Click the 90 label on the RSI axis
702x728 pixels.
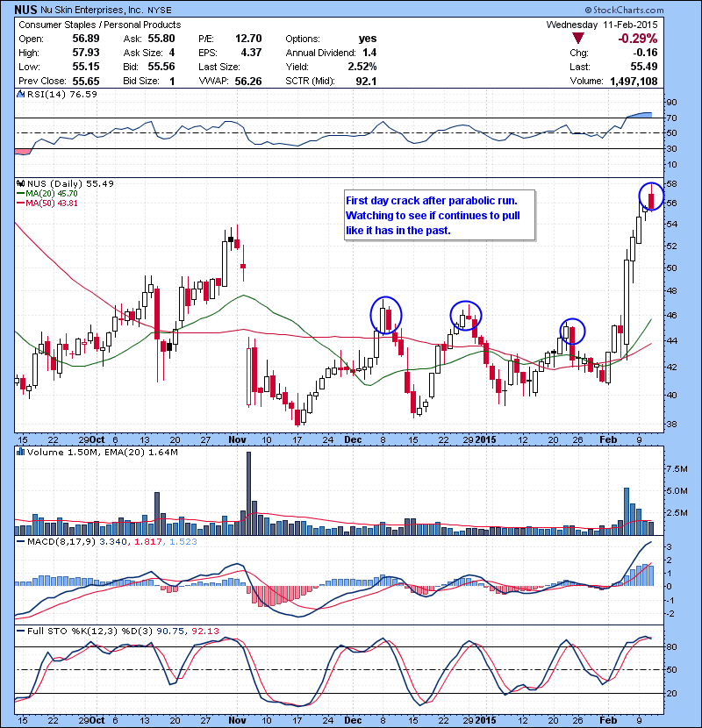coord(672,102)
